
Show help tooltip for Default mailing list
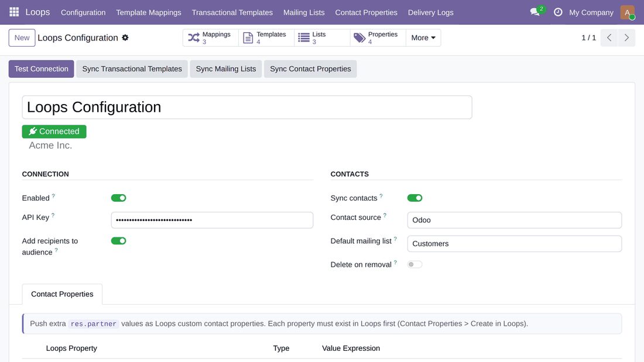(396, 239)
